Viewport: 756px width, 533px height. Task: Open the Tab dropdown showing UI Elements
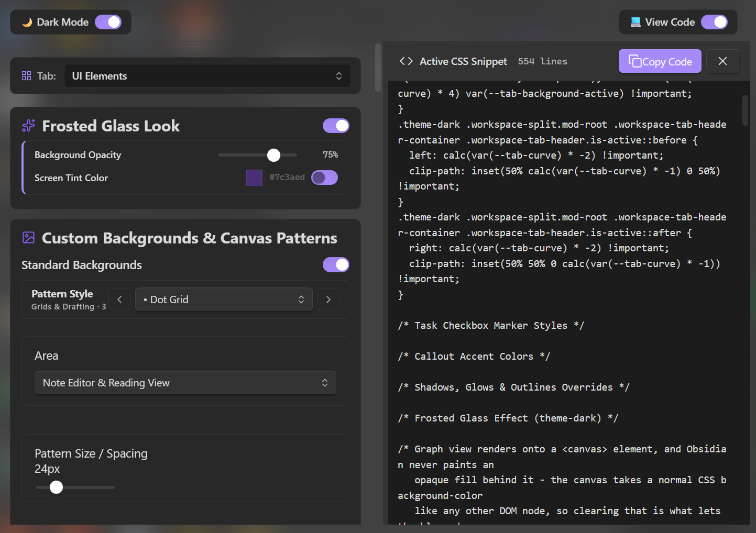(x=207, y=76)
